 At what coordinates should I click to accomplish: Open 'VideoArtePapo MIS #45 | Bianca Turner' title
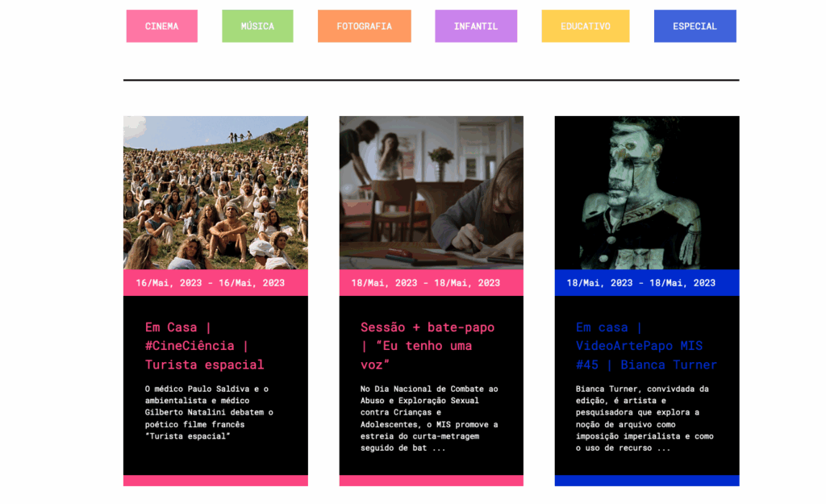pyautogui.click(x=646, y=345)
